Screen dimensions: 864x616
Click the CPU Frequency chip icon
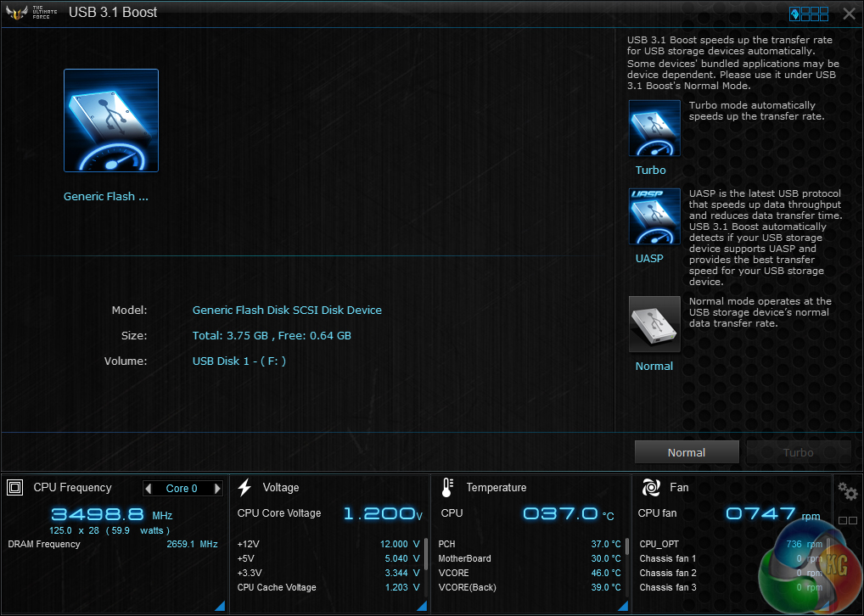pyautogui.click(x=15, y=487)
